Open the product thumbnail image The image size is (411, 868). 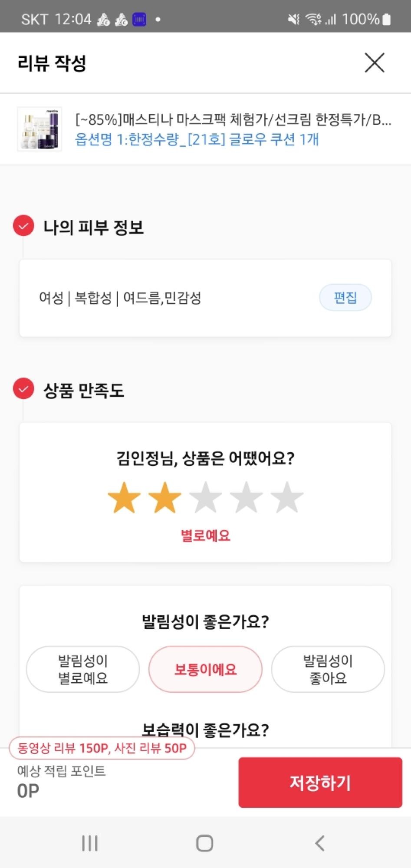point(39,129)
